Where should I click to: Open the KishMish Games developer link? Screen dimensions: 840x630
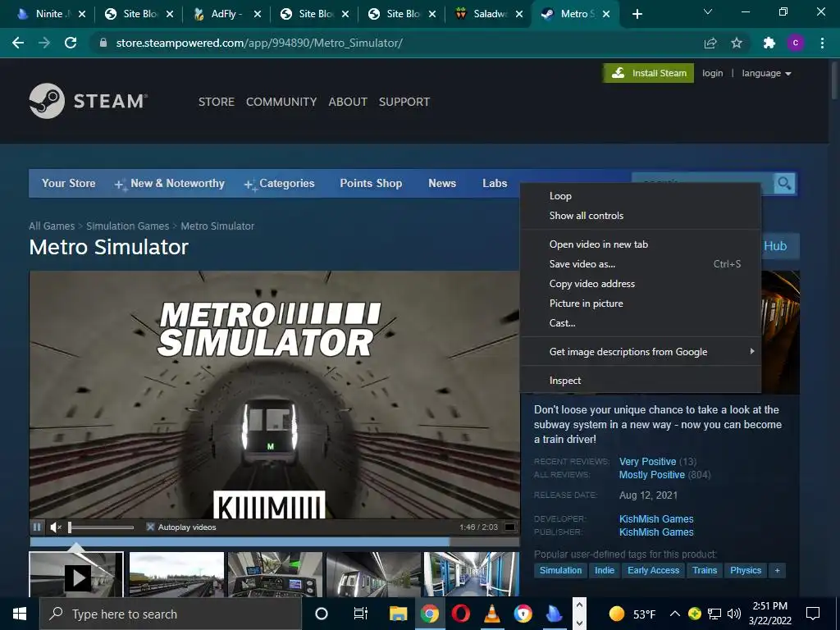coord(656,519)
